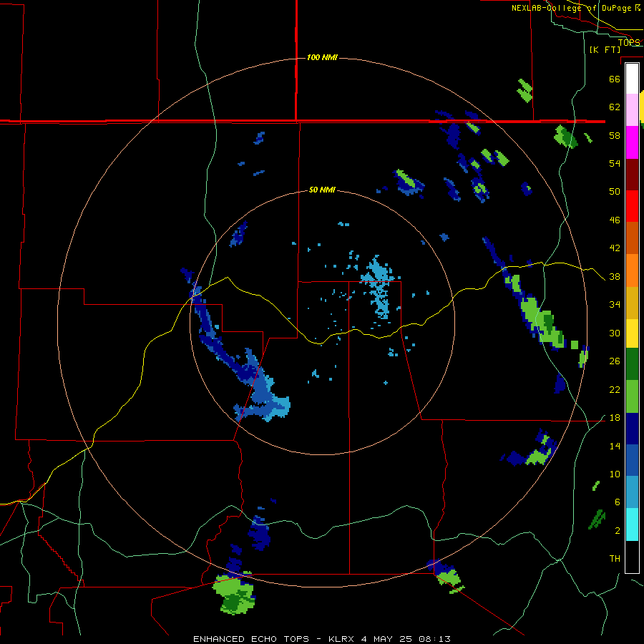Click the legend value '66'
The height and width of the screenshot is (644, 644).
(x=615, y=79)
